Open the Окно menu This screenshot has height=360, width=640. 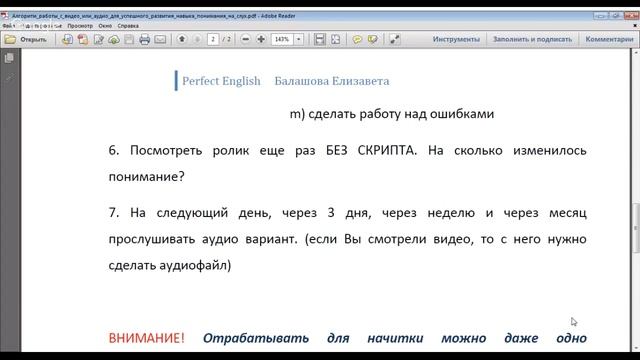pyautogui.click(x=105, y=26)
